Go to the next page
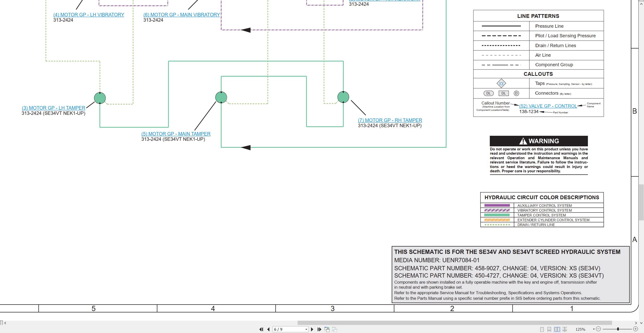Viewport: 644px width, 333px height. click(x=312, y=329)
